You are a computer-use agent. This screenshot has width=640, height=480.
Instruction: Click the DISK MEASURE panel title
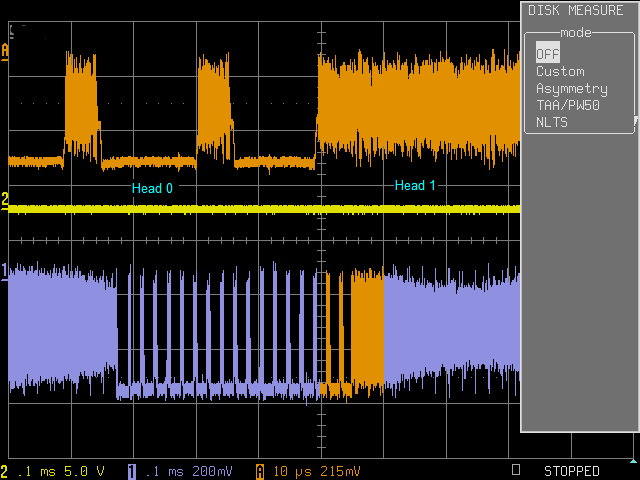576,10
